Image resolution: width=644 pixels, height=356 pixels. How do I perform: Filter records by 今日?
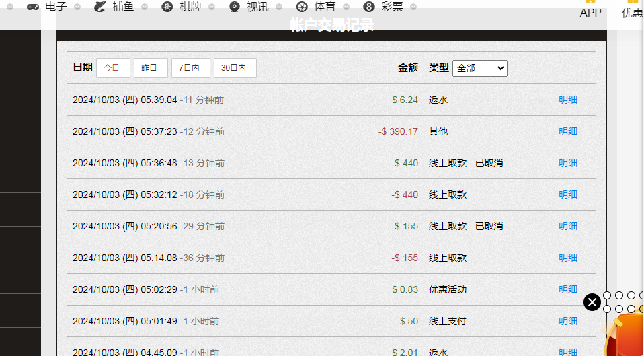[113, 68]
